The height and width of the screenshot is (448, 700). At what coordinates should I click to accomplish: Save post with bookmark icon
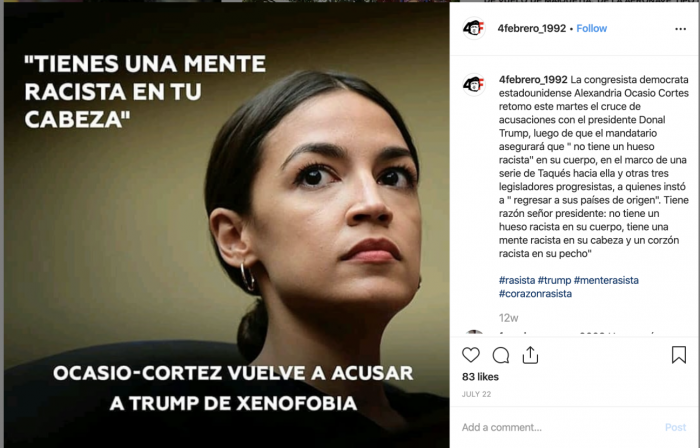(679, 355)
